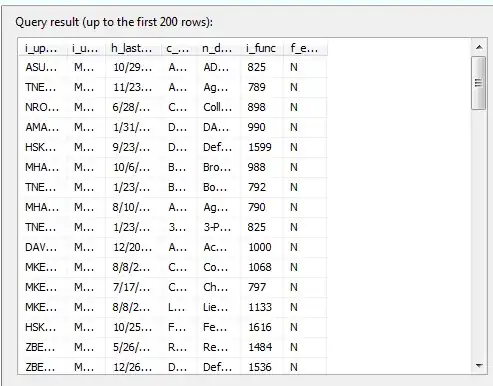Image resolution: width=493 pixels, height=386 pixels.
Task: Select the 8/10/... date cell
Action: click(133, 207)
